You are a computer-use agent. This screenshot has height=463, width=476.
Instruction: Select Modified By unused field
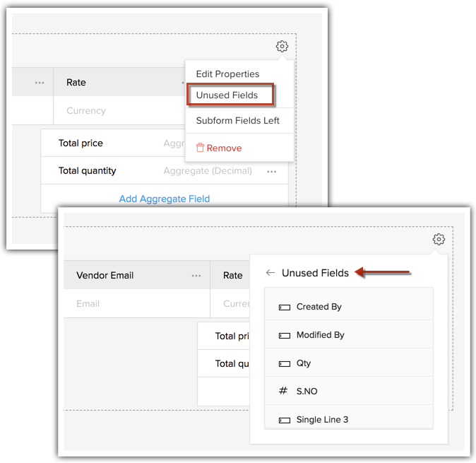pos(320,335)
